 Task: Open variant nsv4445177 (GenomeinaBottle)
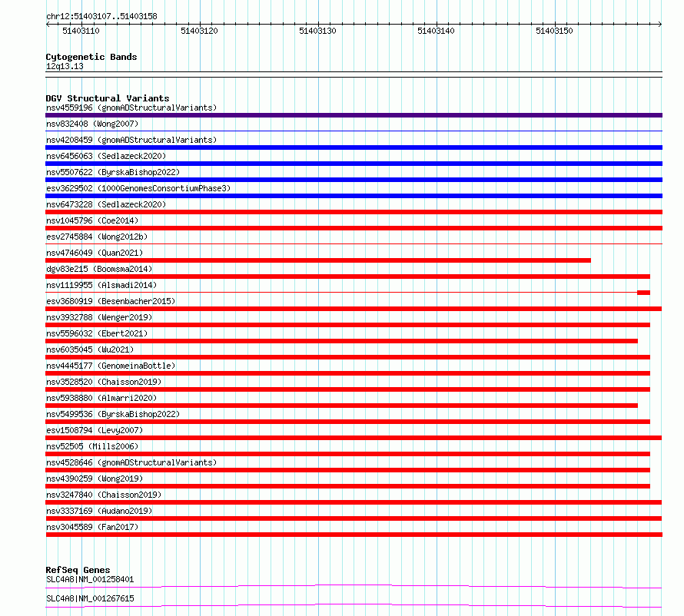tap(111, 366)
